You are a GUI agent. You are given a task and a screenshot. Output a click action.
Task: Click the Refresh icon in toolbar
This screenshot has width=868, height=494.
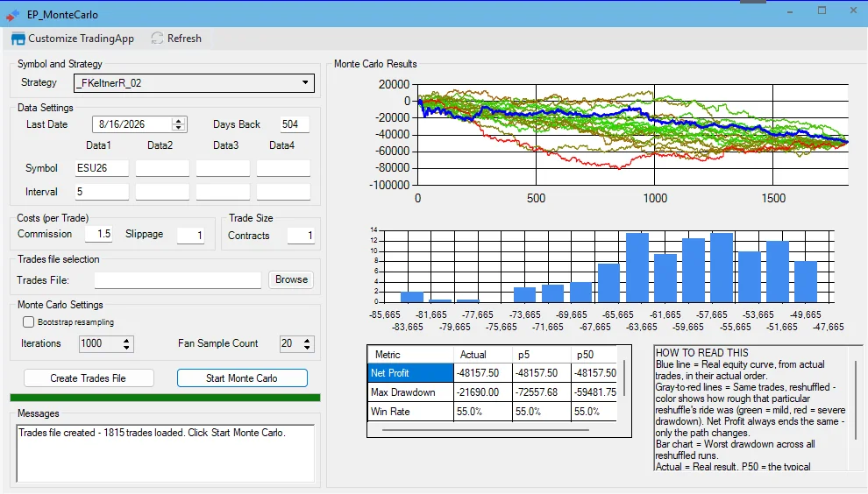[x=157, y=39]
